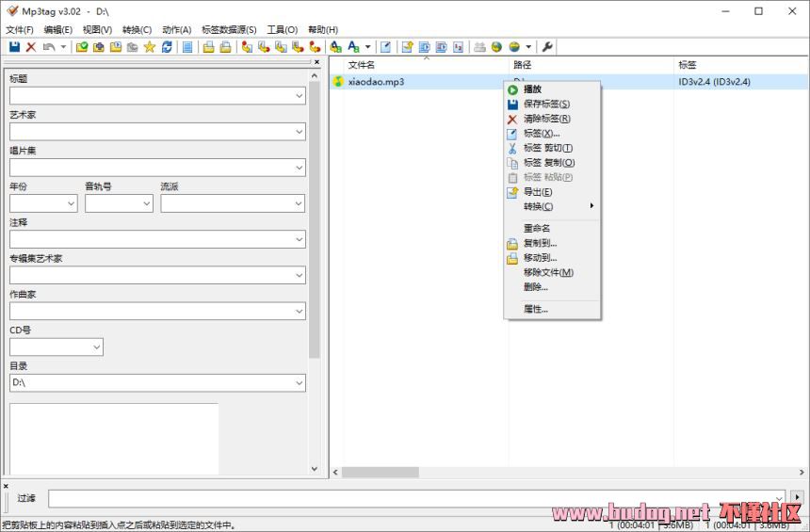Expand the 目录 directory dropdown showing D:\
Screen dimensions: 810x532
point(300,383)
